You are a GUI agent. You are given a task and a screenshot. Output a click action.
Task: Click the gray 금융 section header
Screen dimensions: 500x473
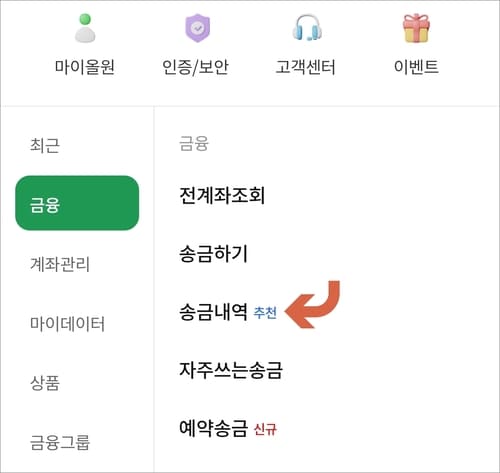tap(194, 144)
